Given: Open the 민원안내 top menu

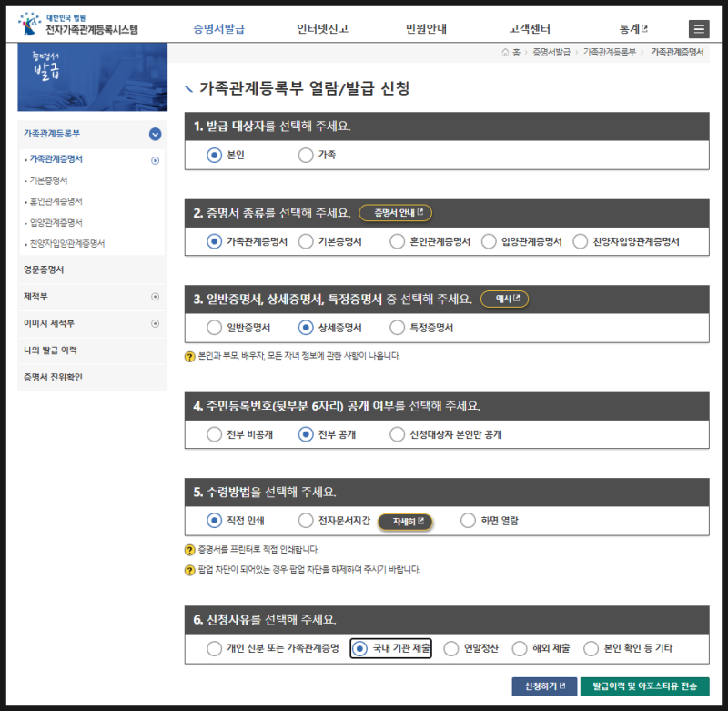Looking at the screenshot, I should (426, 29).
